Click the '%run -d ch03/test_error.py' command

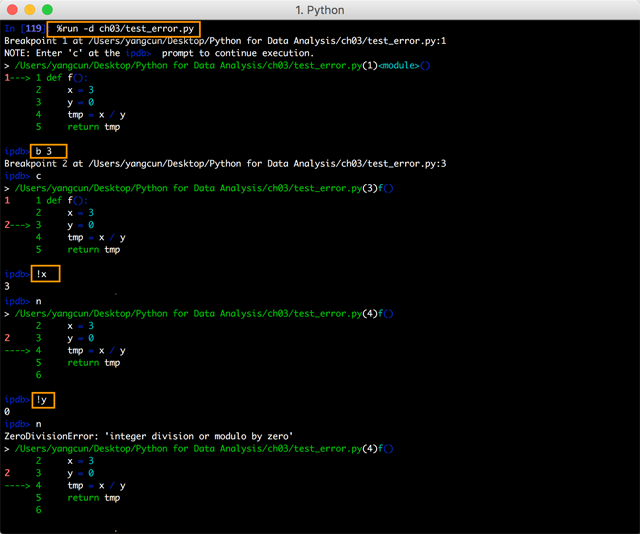(x=124, y=29)
